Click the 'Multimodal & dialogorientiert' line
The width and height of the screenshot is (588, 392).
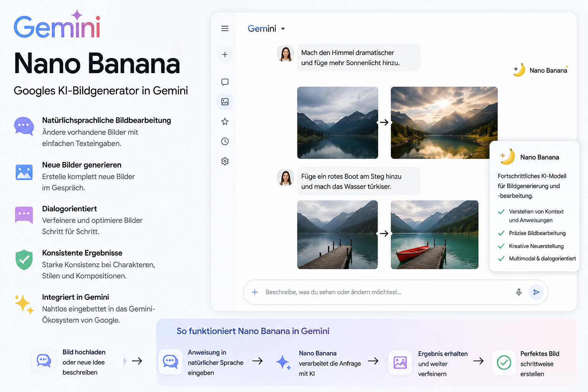[542, 259]
